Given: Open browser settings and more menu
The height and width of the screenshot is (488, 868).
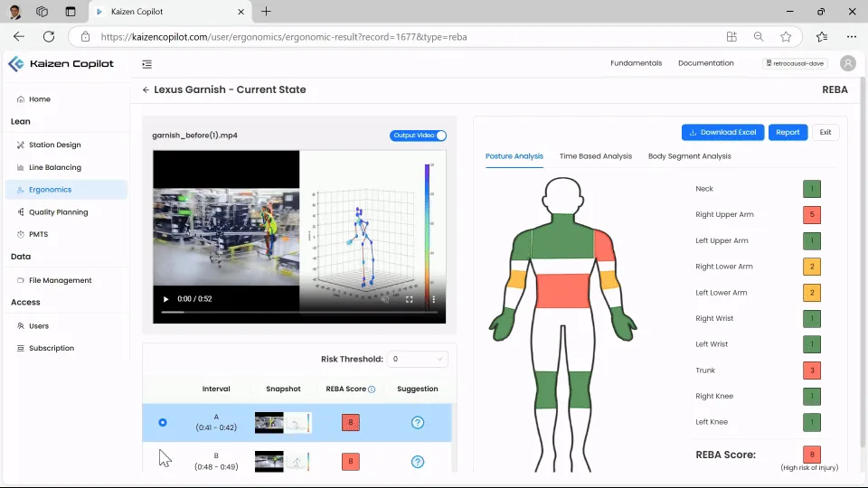Looking at the screenshot, I should [x=852, y=36].
